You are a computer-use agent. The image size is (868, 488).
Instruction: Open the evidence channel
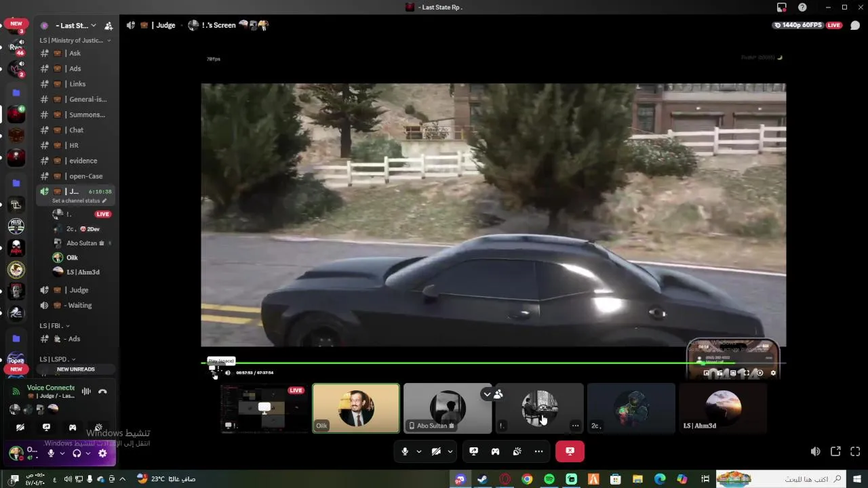[x=76, y=161]
